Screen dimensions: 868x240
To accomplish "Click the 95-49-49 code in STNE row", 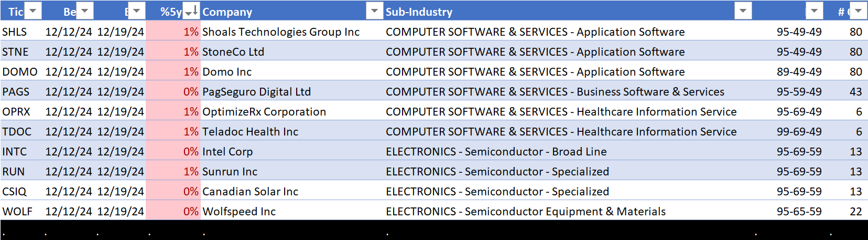I will (x=799, y=51).
